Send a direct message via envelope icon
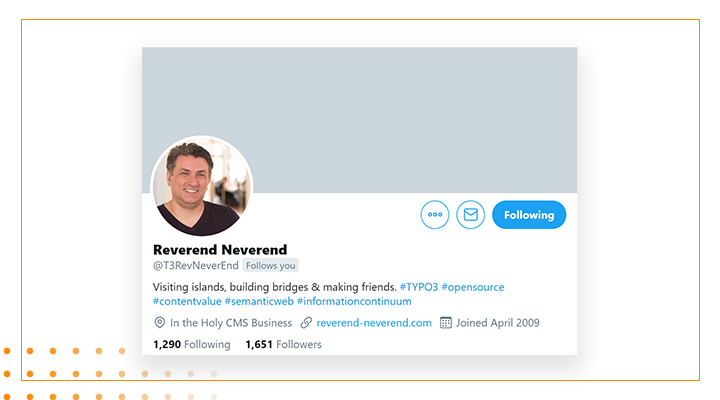The height and width of the screenshot is (400, 720). tap(470, 214)
